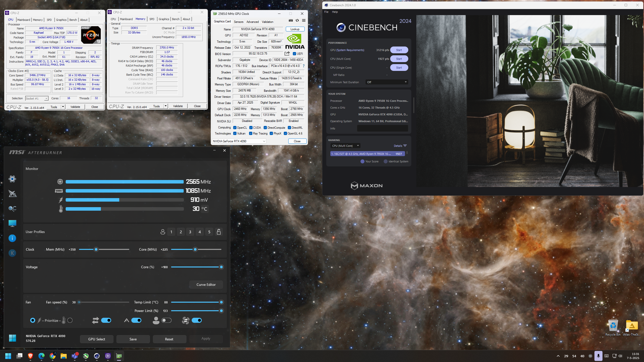Image resolution: width=644 pixels, height=362 pixels.
Task: Open Afterburner OC Scanner jet icon
Action: click(x=12, y=194)
